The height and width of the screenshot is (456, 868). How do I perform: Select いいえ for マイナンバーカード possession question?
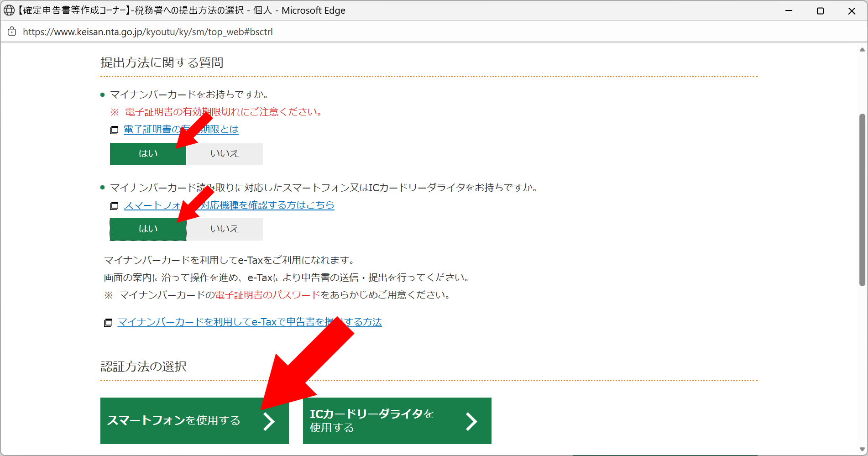224,154
